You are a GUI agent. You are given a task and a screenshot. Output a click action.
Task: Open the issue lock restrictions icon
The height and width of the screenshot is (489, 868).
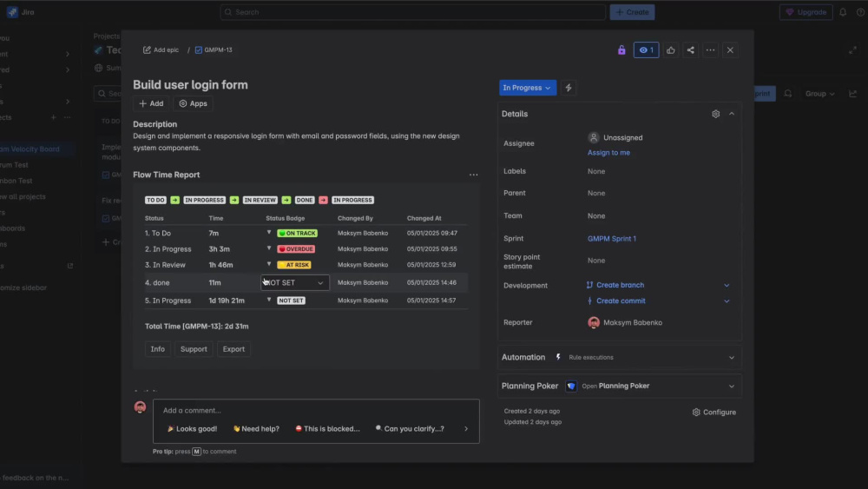coord(621,50)
